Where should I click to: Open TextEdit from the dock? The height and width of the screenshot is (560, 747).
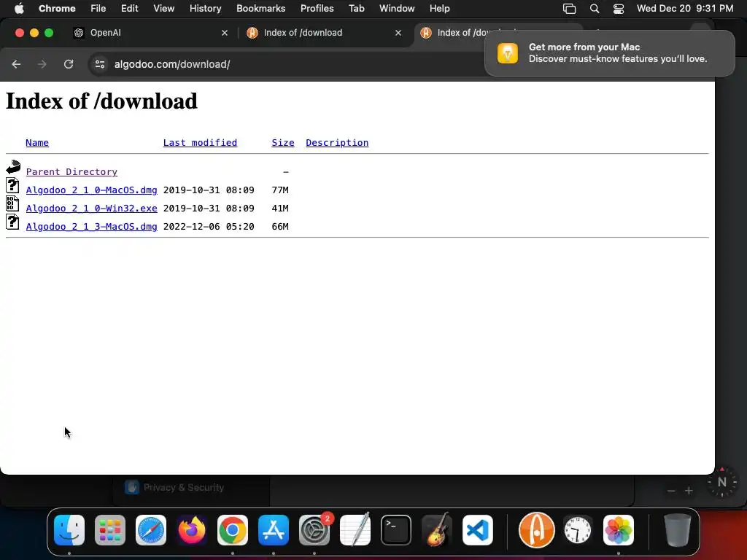click(x=355, y=530)
